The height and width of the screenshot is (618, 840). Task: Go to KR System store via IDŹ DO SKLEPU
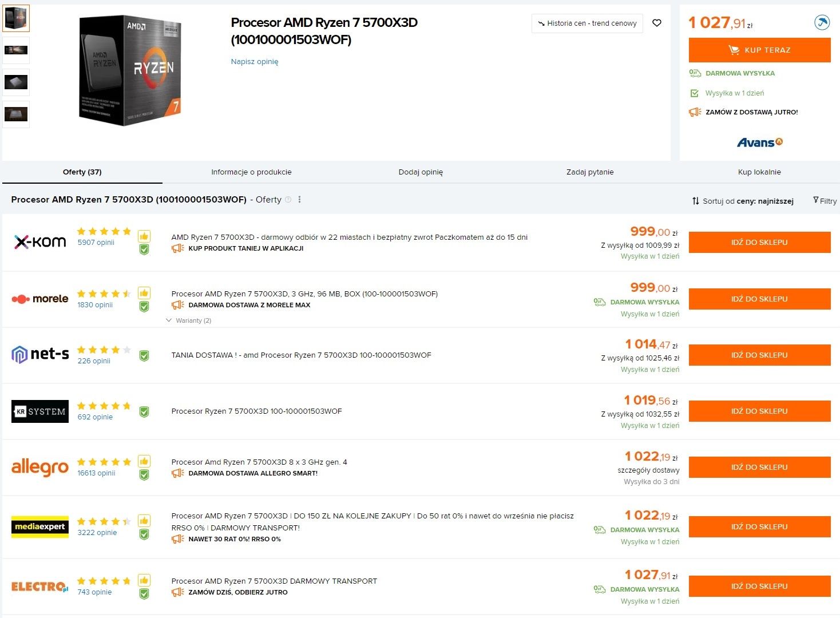click(x=759, y=411)
